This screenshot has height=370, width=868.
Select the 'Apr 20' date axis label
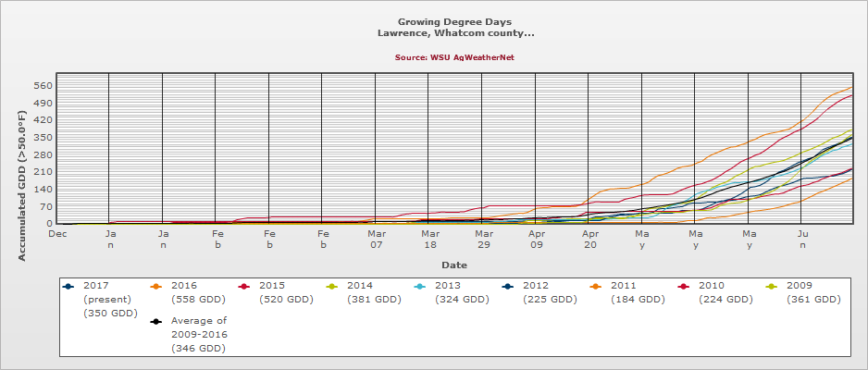(x=589, y=240)
